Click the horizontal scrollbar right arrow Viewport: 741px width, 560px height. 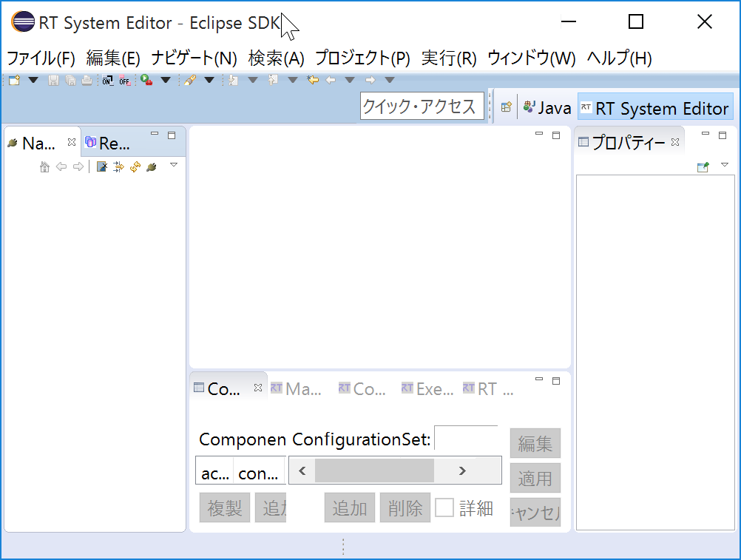(463, 470)
